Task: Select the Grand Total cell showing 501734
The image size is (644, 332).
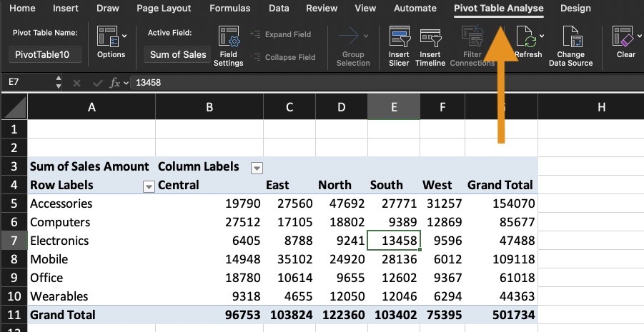Action: pos(513,315)
